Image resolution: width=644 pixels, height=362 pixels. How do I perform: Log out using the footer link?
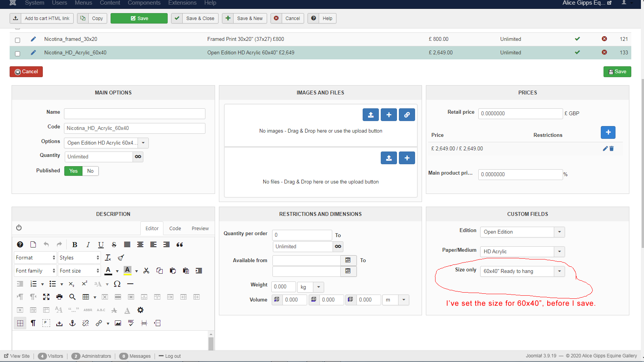click(x=170, y=356)
